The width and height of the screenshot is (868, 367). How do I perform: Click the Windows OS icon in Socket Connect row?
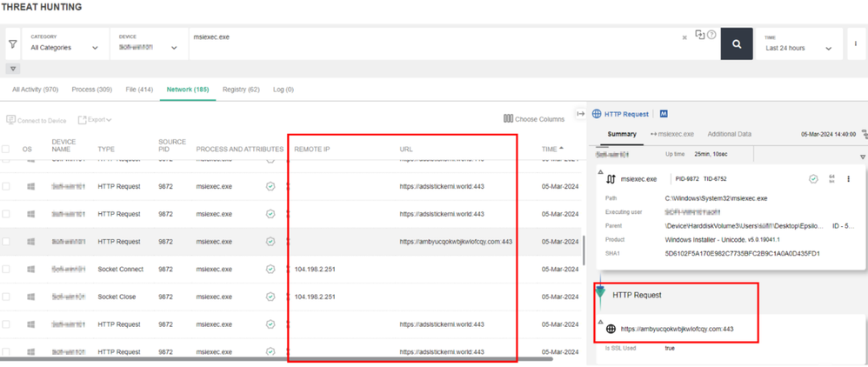(x=30, y=269)
